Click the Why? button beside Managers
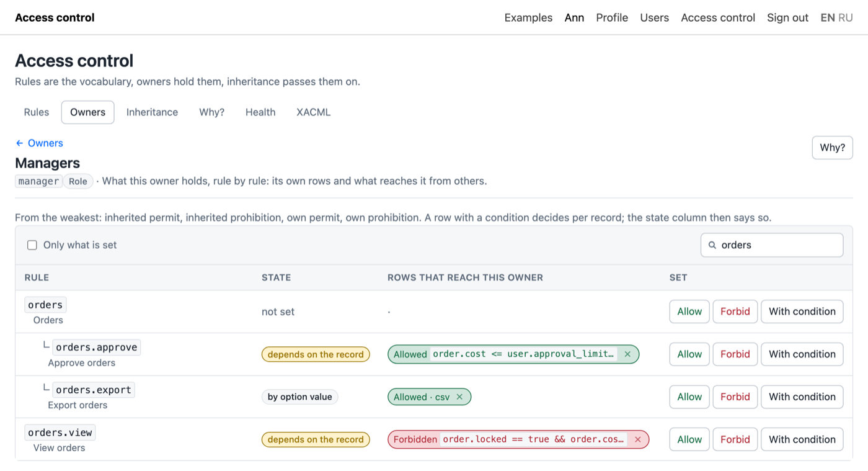The height and width of the screenshot is (471, 868). point(832,148)
